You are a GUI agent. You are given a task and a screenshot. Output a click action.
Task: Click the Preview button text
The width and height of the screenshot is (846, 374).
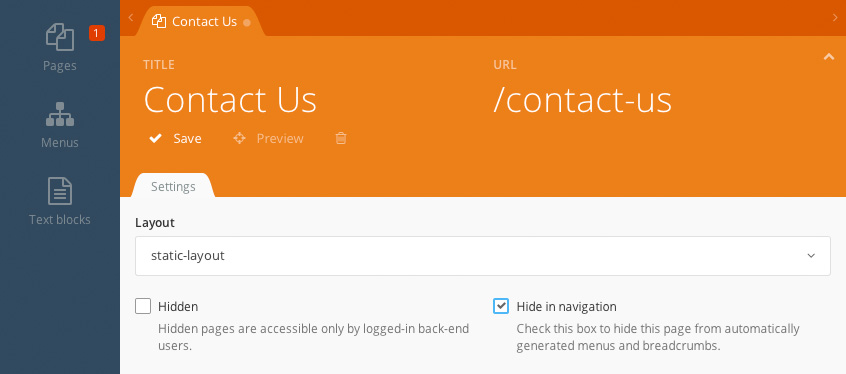pyautogui.click(x=280, y=139)
